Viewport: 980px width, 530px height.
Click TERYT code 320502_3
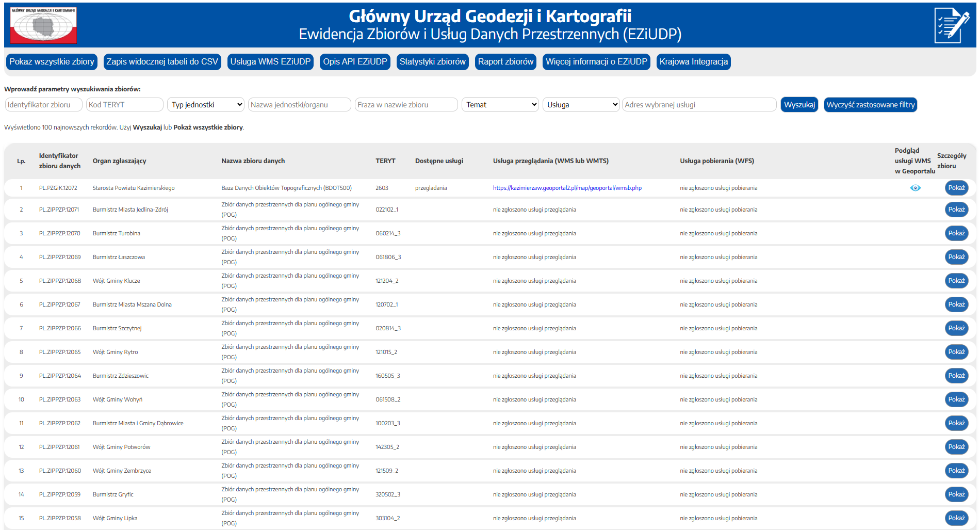388,494
